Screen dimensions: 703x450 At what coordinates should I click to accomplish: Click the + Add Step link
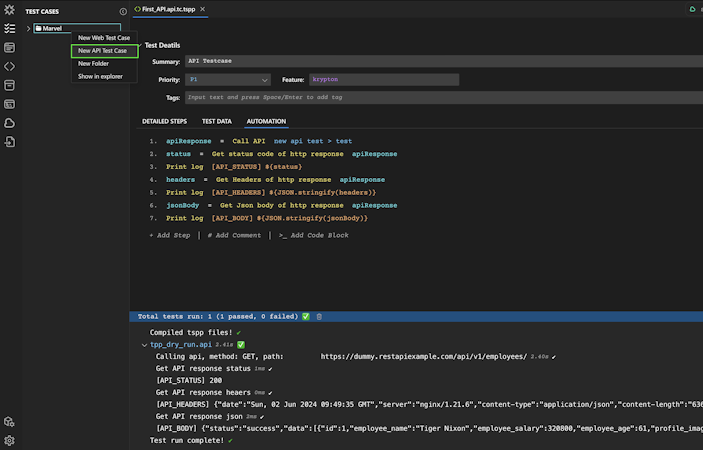169,235
